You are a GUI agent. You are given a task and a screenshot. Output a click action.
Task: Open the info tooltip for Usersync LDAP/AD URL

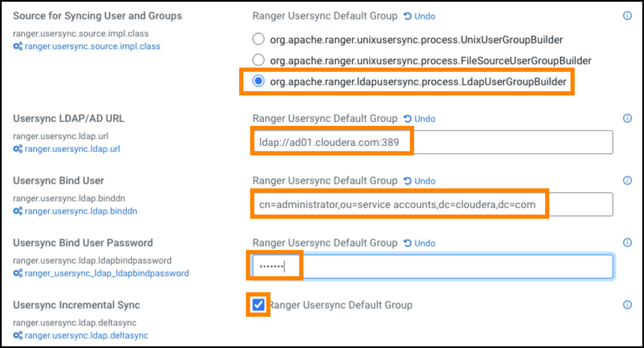click(x=627, y=119)
